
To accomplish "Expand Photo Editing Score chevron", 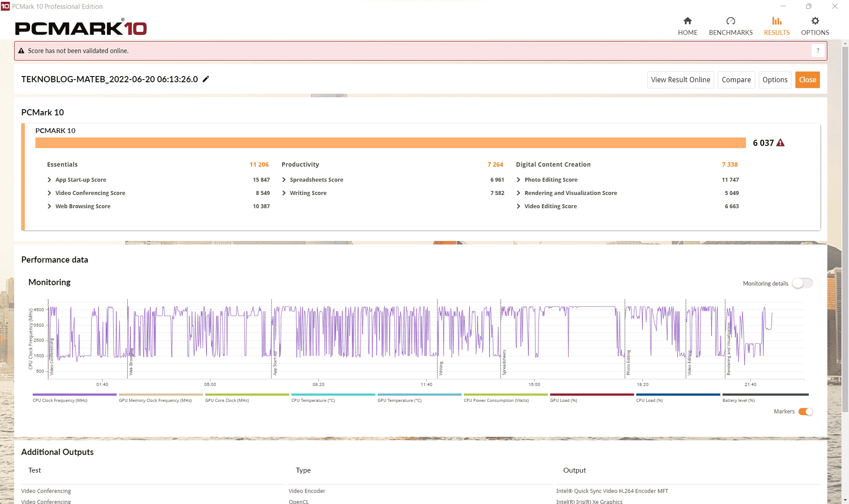I will (x=518, y=180).
